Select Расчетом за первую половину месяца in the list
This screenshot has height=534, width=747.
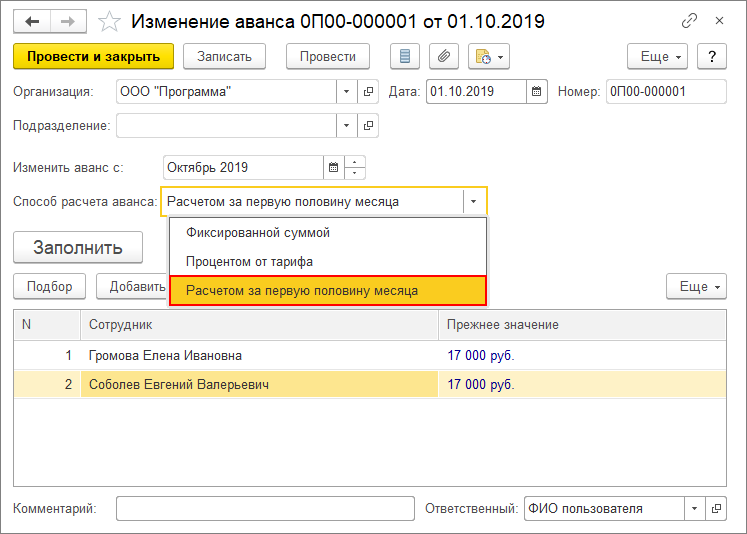(x=328, y=291)
